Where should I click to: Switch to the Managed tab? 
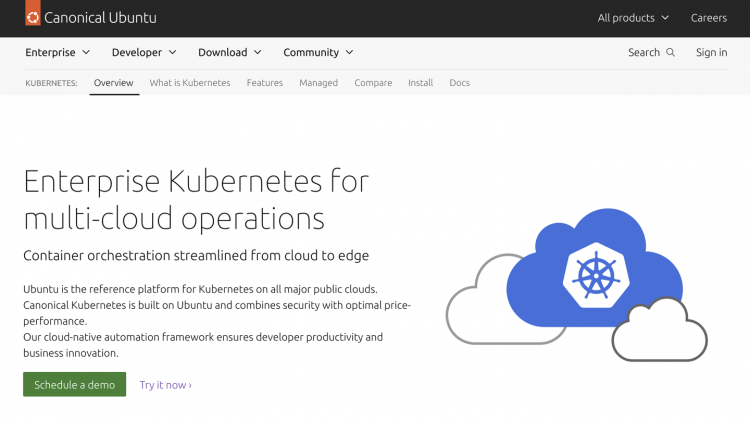(319, 83)
